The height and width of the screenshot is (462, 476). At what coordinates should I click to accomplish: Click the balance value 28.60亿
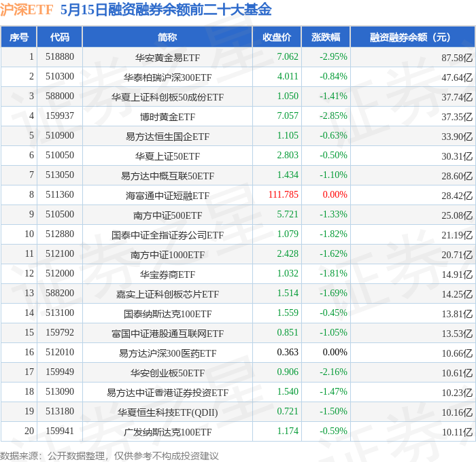click(x=457, y=176)
